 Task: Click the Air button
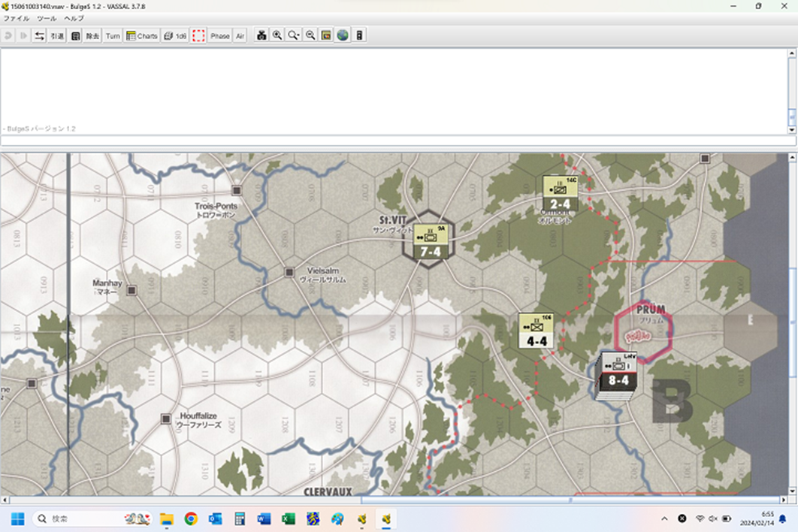click(240, 35)
